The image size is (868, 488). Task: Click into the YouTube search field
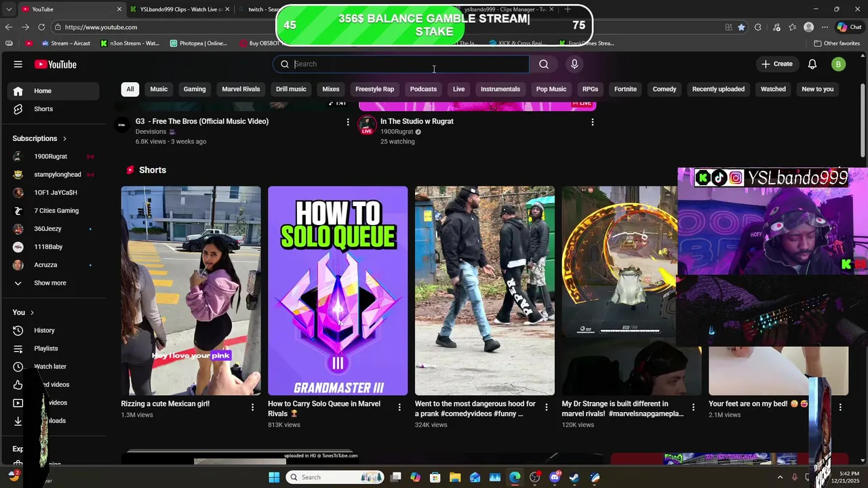pos(401,64)
